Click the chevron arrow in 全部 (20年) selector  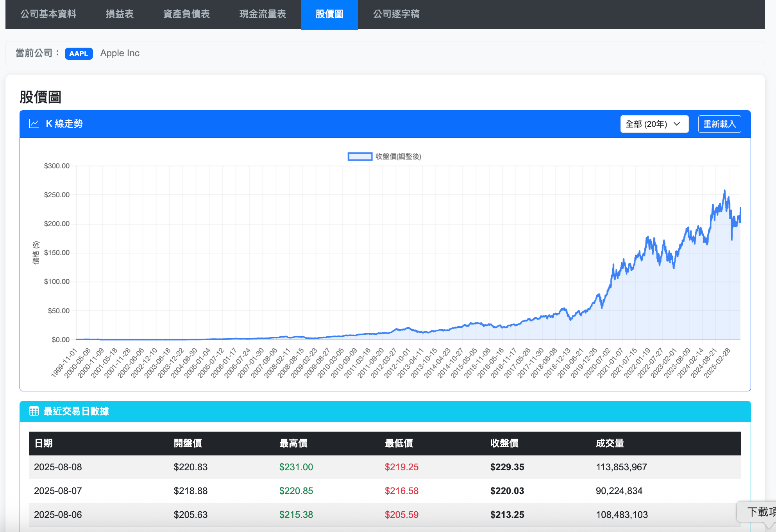(677, 124)
